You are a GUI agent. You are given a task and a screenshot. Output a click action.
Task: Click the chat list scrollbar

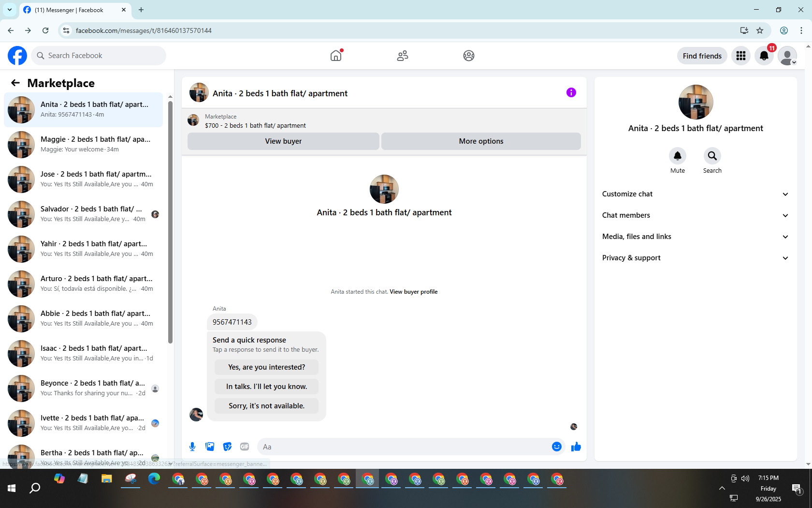170,222
